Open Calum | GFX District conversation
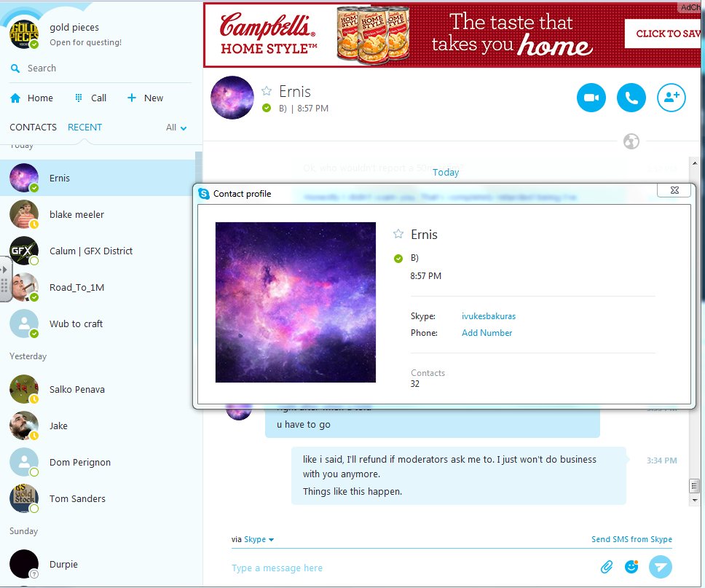This screenshot has height=588, width=705. pos(98,251)
